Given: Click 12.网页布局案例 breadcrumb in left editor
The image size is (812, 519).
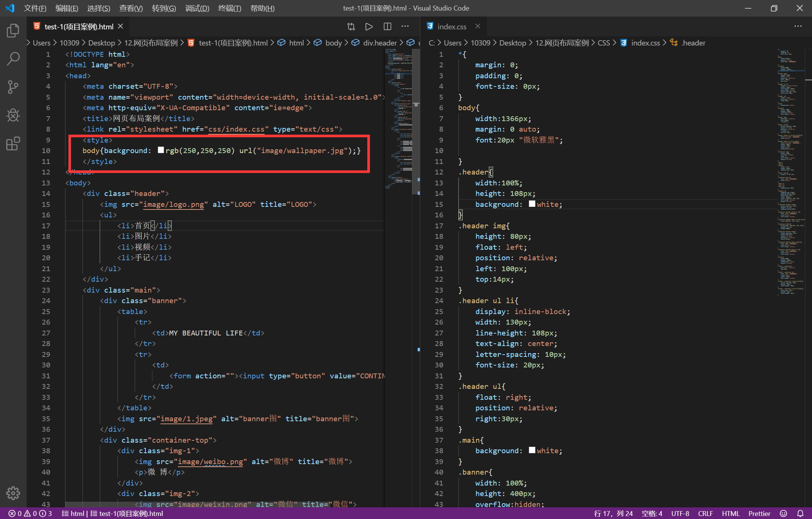Looking at the screenshot, I should [x=151, y=43].
